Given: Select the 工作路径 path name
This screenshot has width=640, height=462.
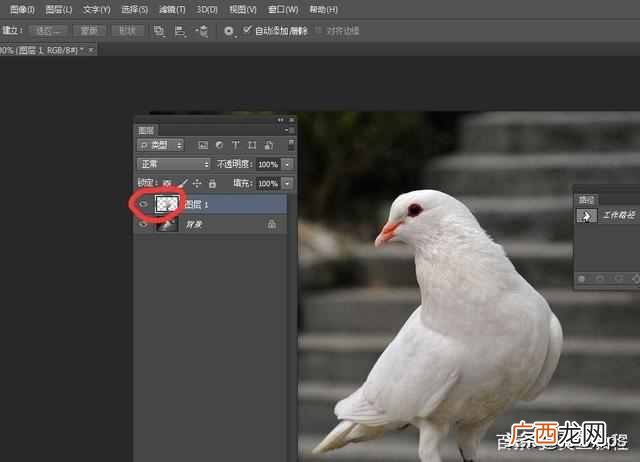Looking at the screenshot, I should 619,215.
